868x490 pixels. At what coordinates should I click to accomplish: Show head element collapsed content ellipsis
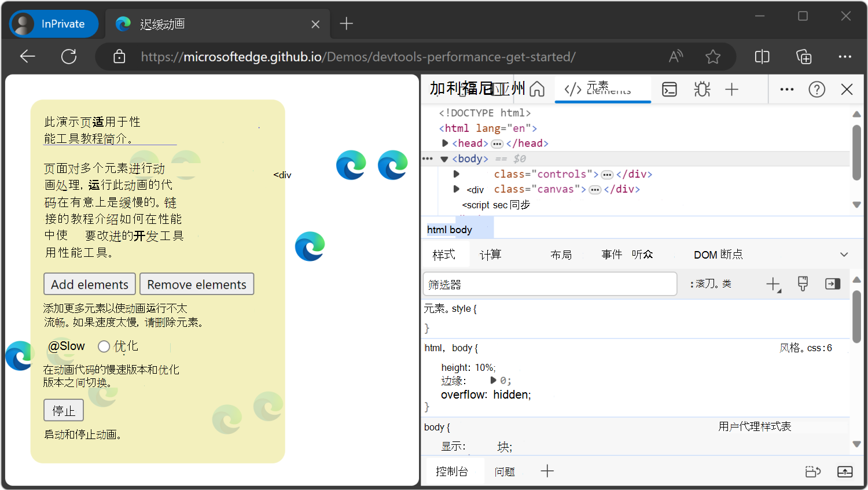(x=497, y=143)
